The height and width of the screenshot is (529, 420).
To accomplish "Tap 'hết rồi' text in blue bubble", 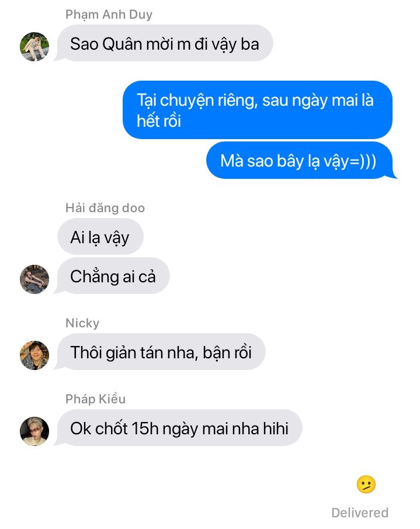I will point(159,121).
